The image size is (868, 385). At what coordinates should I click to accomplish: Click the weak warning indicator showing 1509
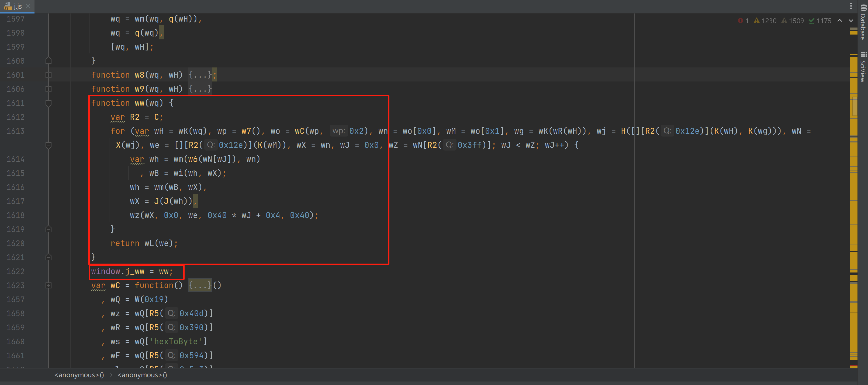[793, 21]
